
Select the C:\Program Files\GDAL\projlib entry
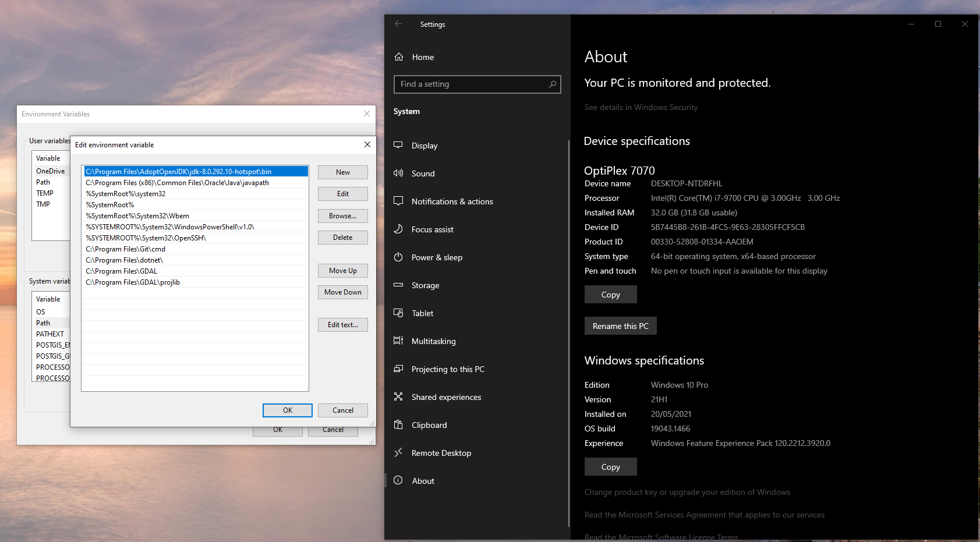[x=196, y=282]
